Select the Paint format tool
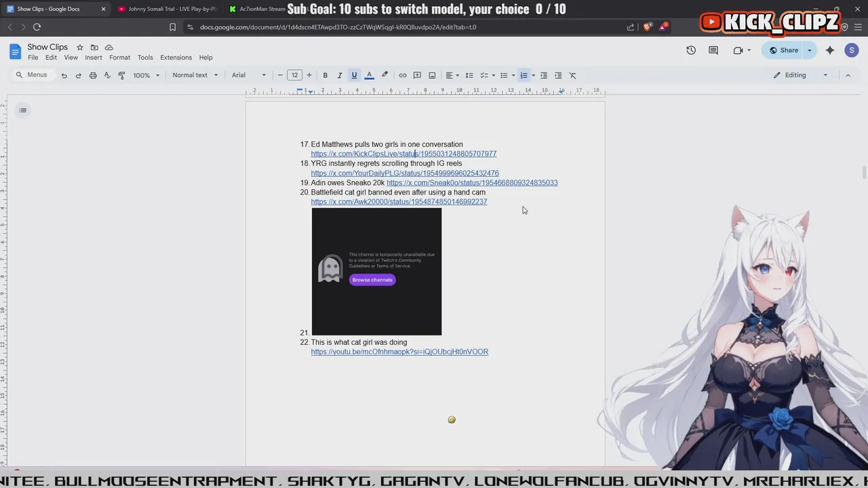 pos(121,75)
